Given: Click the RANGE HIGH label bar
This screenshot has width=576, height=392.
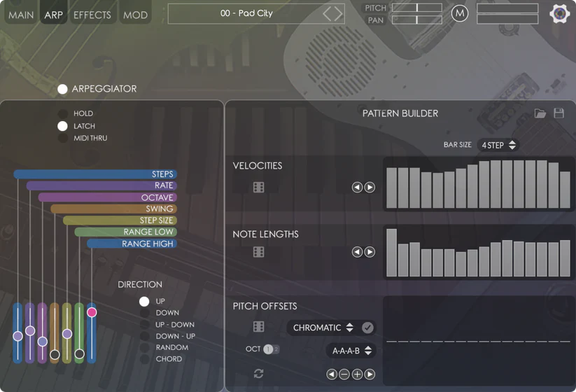Looking at the screenshot, I should click(x=132, y=244).
